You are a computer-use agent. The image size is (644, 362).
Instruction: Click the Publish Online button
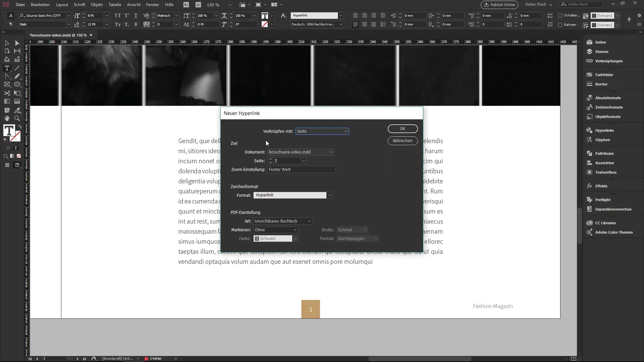499,5
